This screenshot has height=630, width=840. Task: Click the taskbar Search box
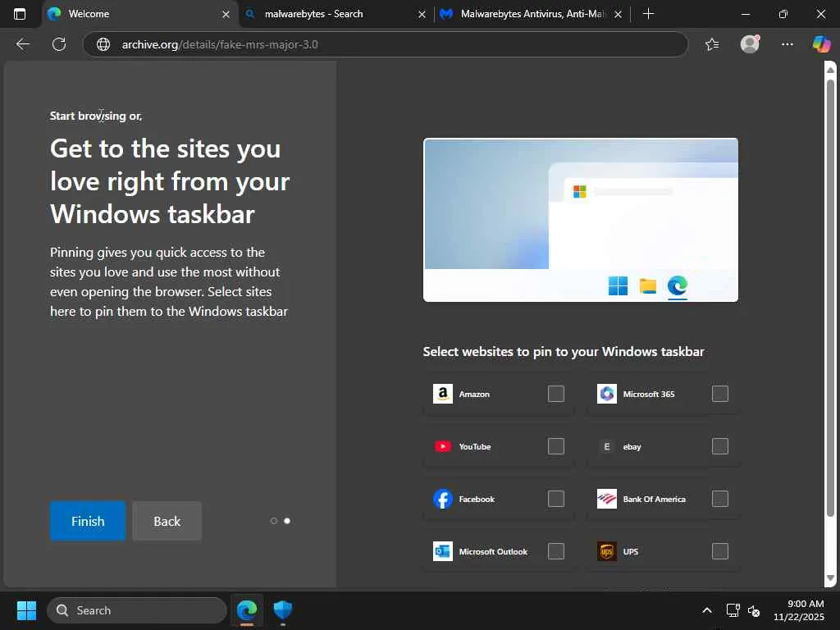click(x=137, y=610)
